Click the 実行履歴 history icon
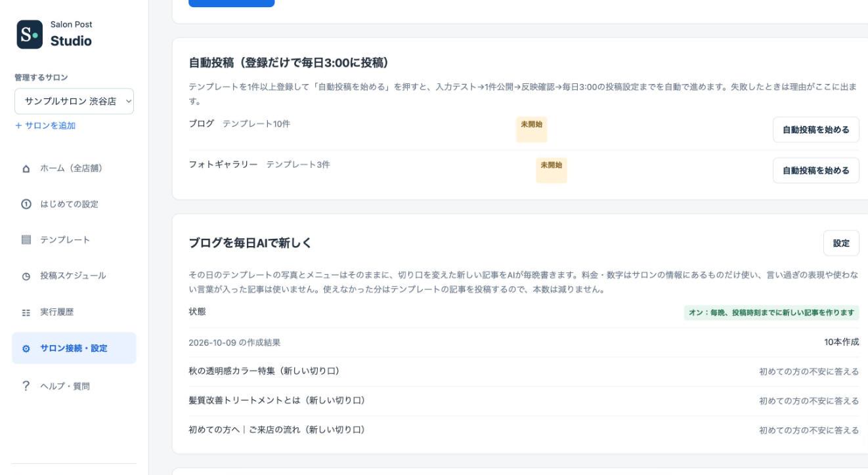The image size is (868, 475). coord(26,312)
